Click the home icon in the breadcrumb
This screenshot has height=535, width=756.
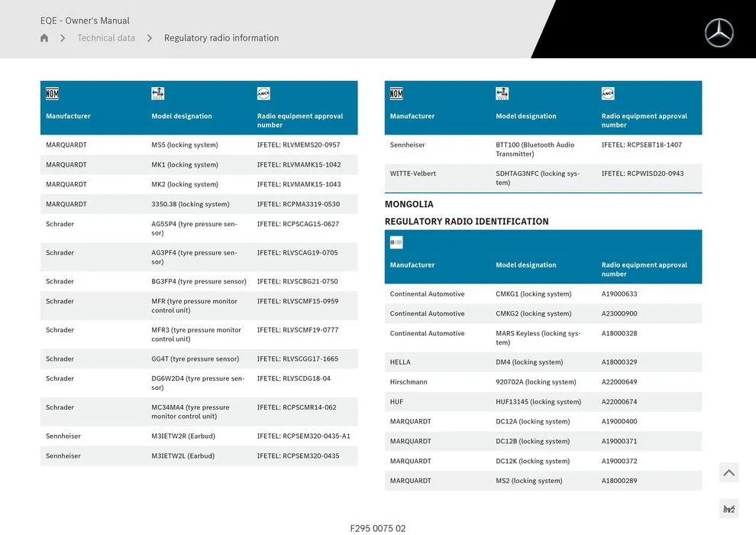(44, 38)
